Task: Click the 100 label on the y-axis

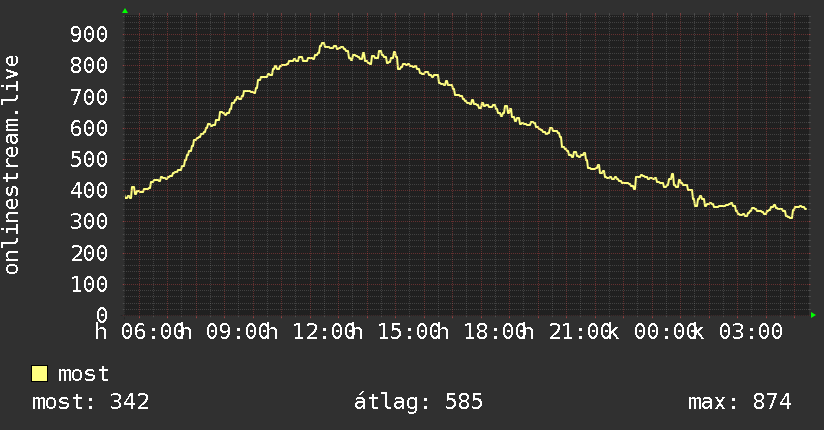Action: (89, 284)
